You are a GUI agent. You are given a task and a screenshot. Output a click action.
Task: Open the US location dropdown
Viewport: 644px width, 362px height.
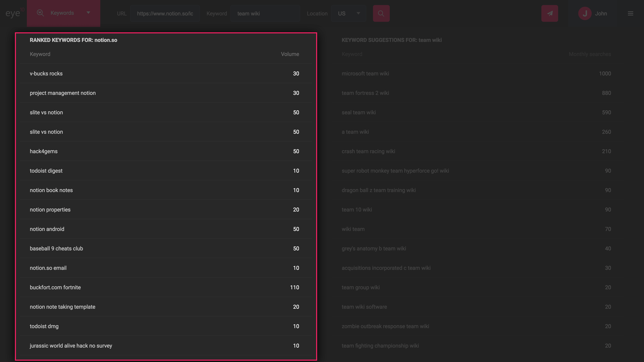tap(348, 13)
